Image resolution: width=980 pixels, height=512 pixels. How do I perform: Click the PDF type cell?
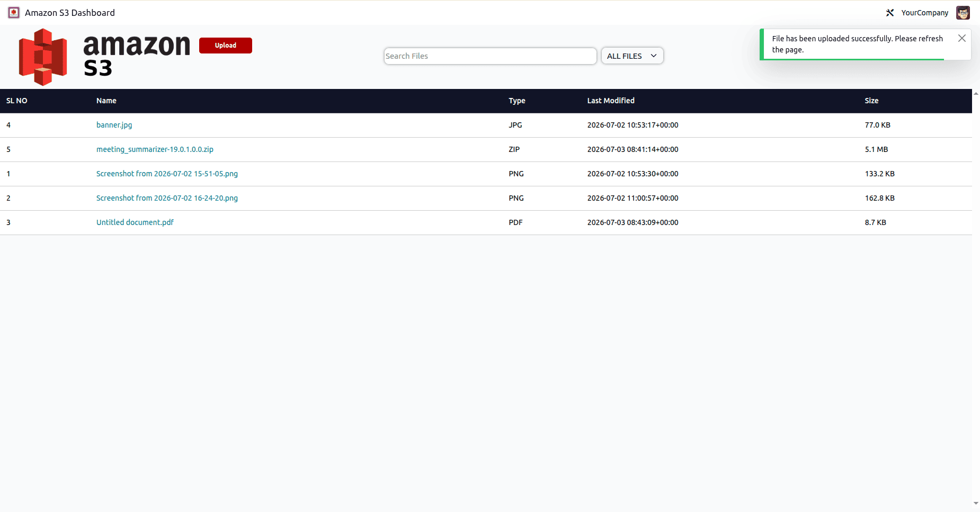(x=516, y=222)
